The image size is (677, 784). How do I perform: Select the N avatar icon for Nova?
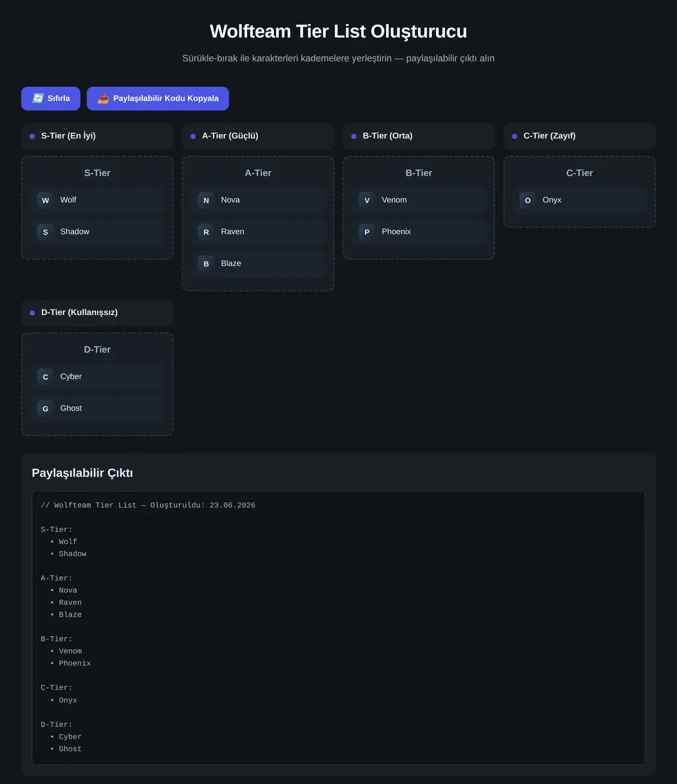[206, 200]
